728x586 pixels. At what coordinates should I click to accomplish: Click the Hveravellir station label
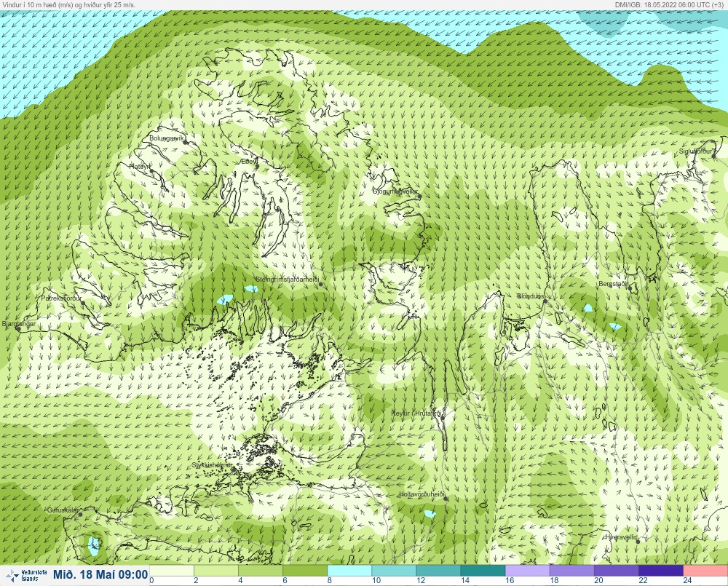point(621,537)
